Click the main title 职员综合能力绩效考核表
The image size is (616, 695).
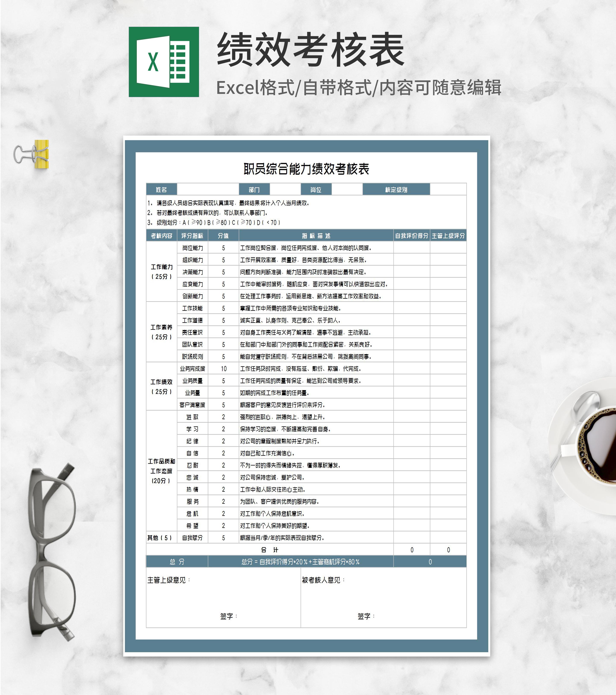point(306,169)
